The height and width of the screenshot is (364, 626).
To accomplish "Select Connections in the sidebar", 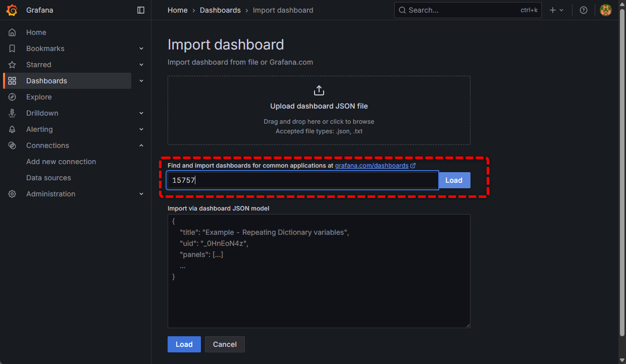I will 47,145.
